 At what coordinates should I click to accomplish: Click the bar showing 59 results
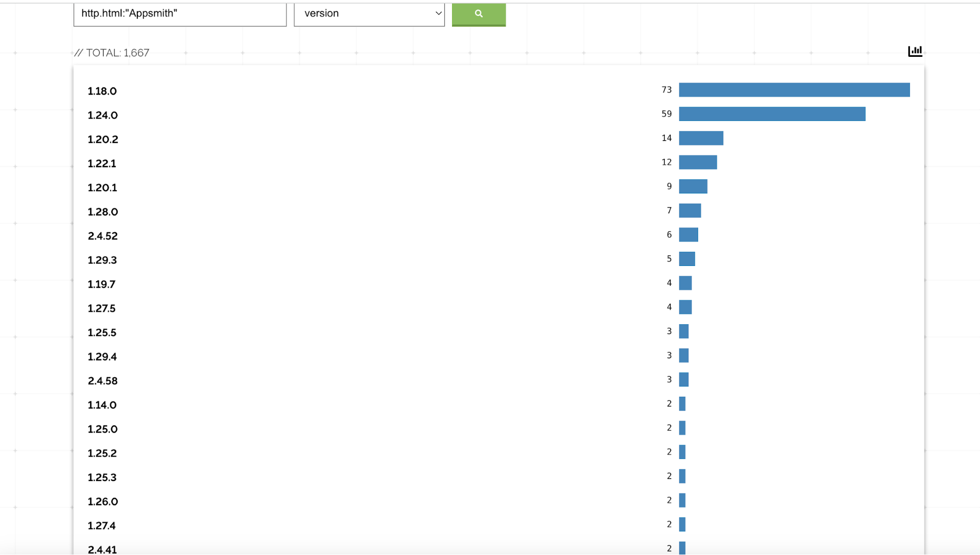(772, 114)
